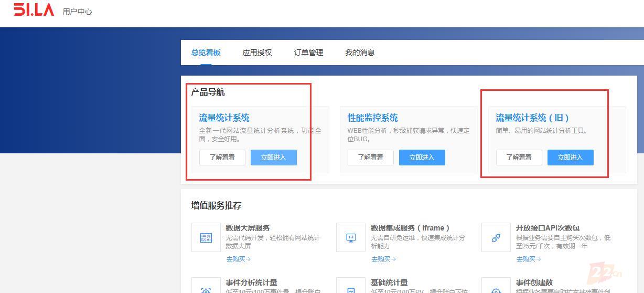Open the 开放接口API次数包 plug icon
644x293 pixels.
click(x=496, y=237)
